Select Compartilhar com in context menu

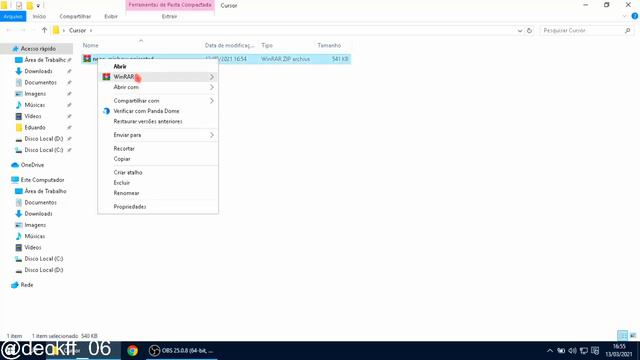(158, 101)
